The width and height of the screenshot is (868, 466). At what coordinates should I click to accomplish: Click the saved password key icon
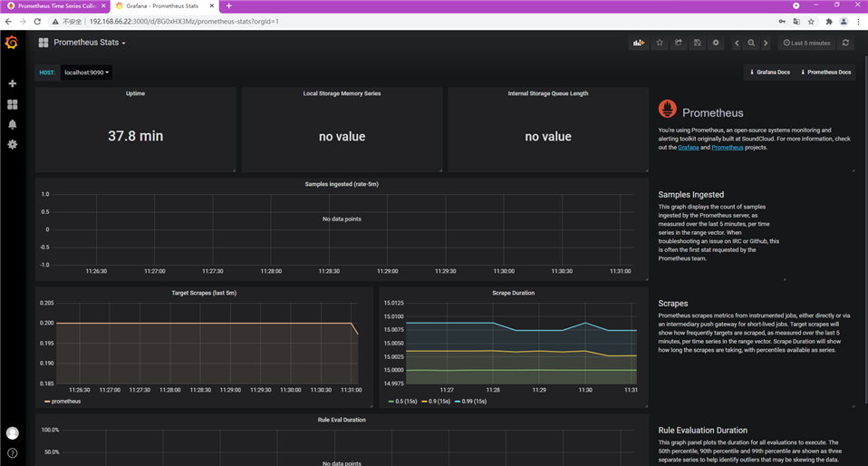click(x=782, y=22)
